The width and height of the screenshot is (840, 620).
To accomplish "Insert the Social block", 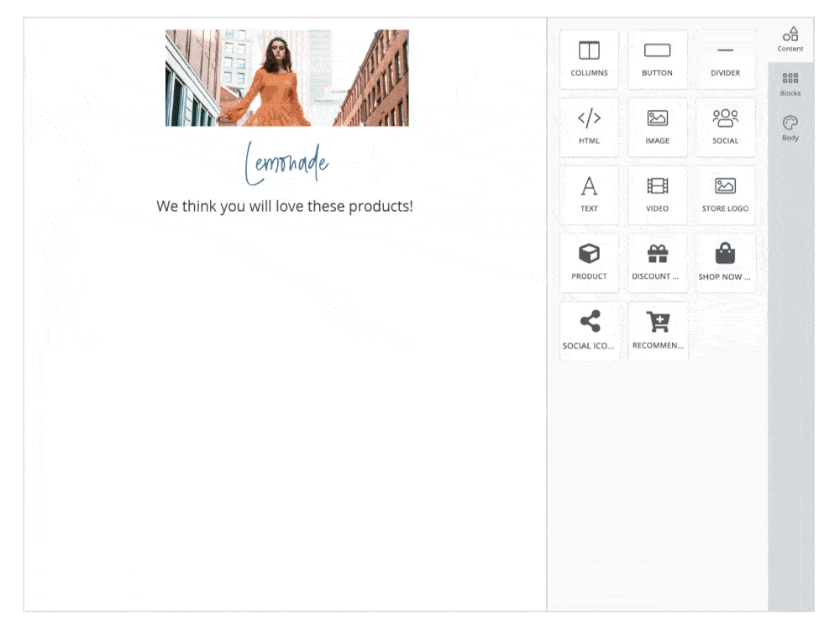I will pos(725,127).
